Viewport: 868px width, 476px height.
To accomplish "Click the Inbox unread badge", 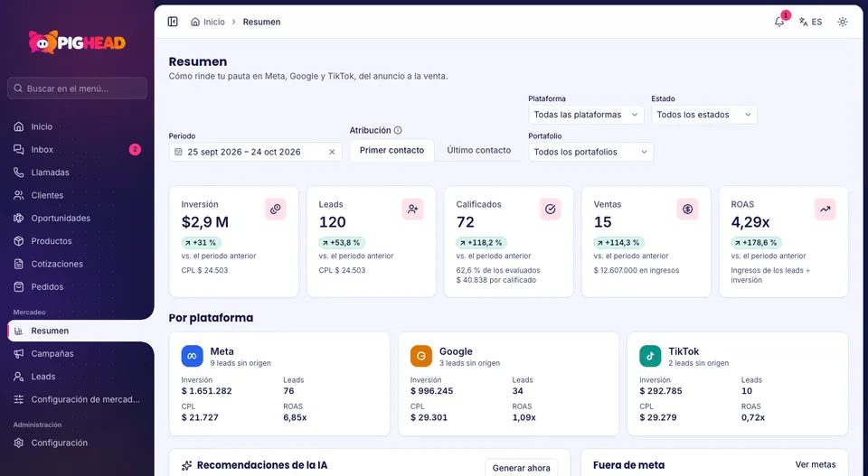I will tap(135, 149).
